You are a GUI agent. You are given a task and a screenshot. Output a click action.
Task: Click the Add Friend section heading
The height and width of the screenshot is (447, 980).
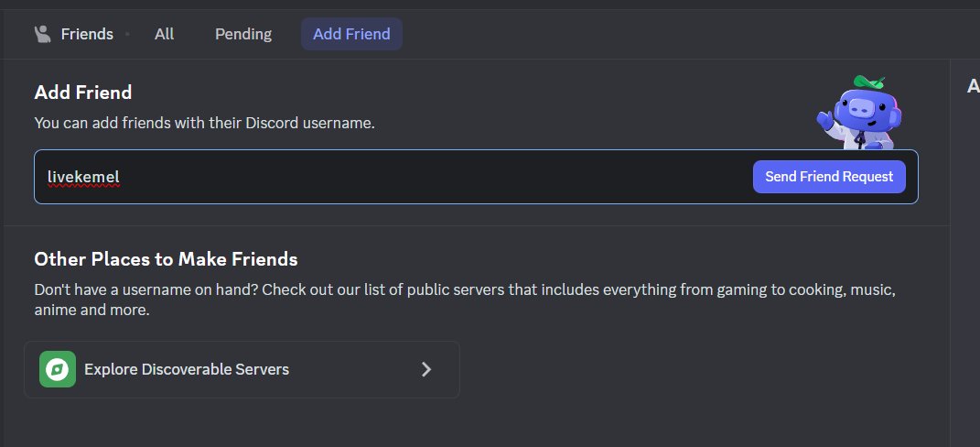(x=83, y=93)
